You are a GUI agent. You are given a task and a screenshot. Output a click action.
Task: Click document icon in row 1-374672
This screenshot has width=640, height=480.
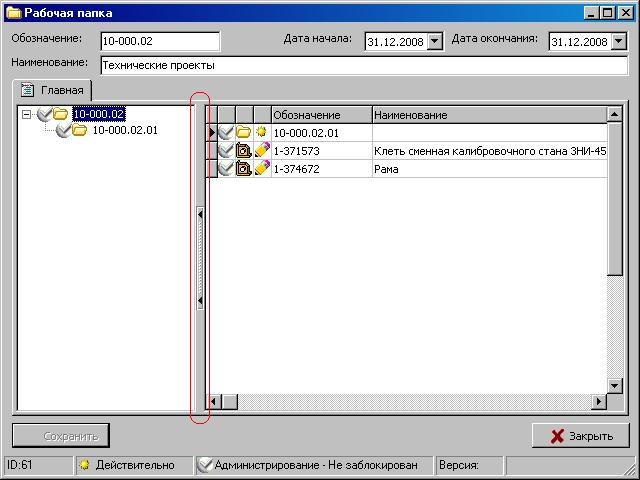[244, 169]
